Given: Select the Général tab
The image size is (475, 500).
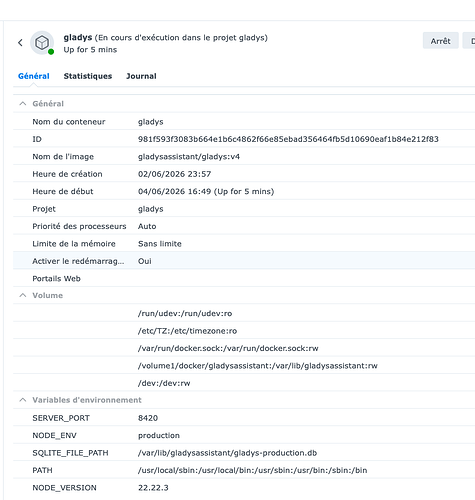Looking at the screenshot, I should pyautogui.click(x=34, y=76).
